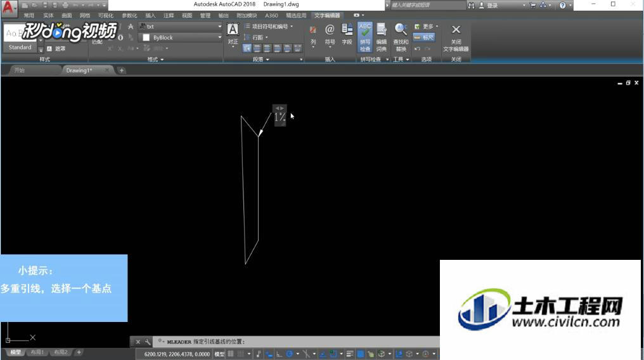
Task: Open the Symbol (@ 符号) insert menu
Action: tap(330, 35)
